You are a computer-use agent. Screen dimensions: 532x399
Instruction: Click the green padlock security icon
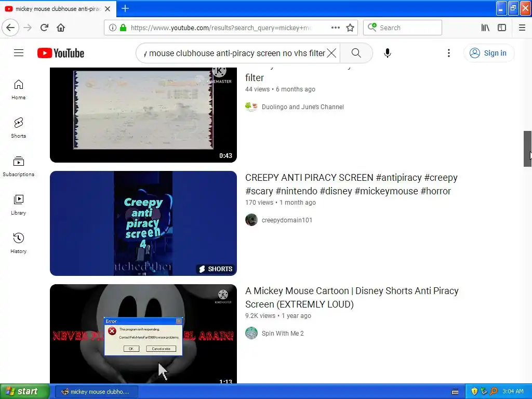click(x=123, y=28)
